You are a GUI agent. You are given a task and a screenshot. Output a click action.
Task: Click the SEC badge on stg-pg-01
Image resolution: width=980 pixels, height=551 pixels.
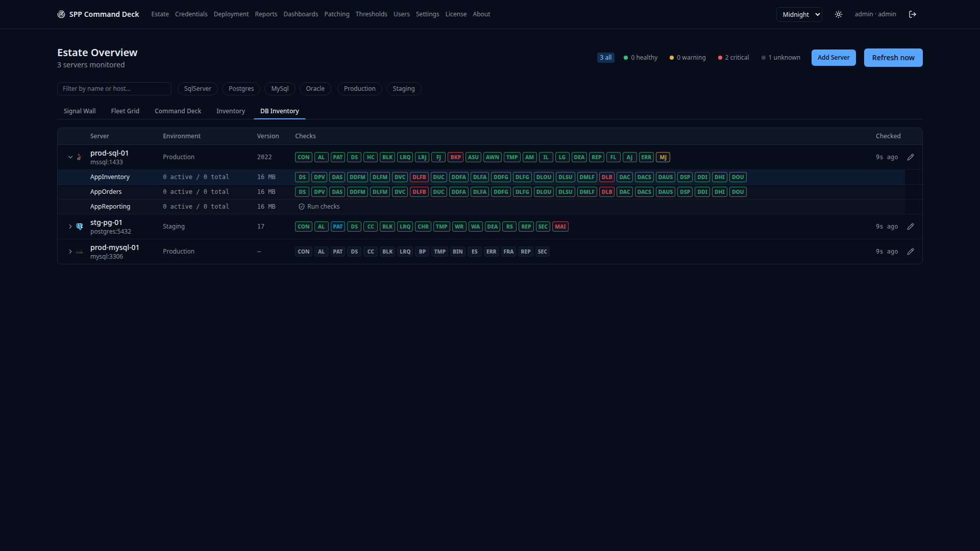click(543, 227)
